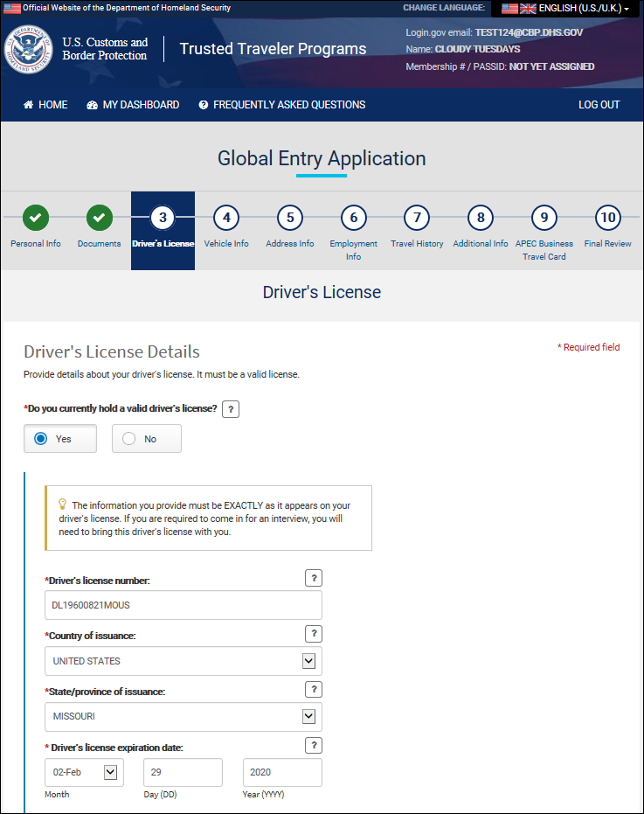This screenshot has width=644, height=814.
Task: Navigate to Home in the navigation bar
Action: coord(45,105)
